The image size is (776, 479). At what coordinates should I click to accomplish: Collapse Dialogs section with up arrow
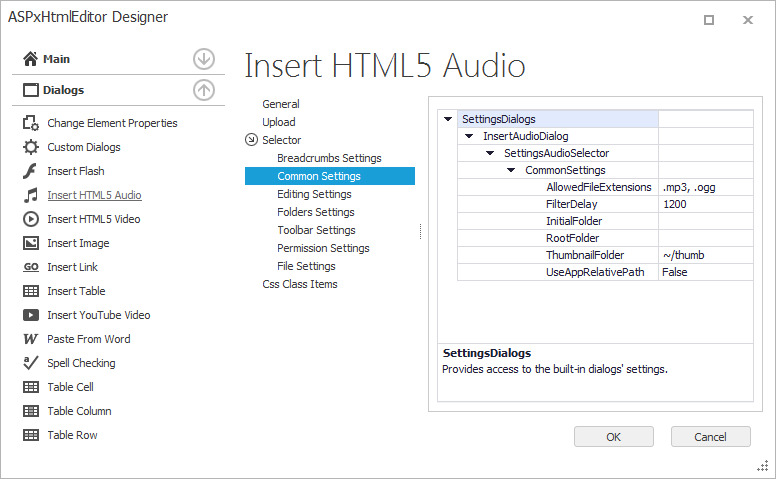click(x=204, y=90)
